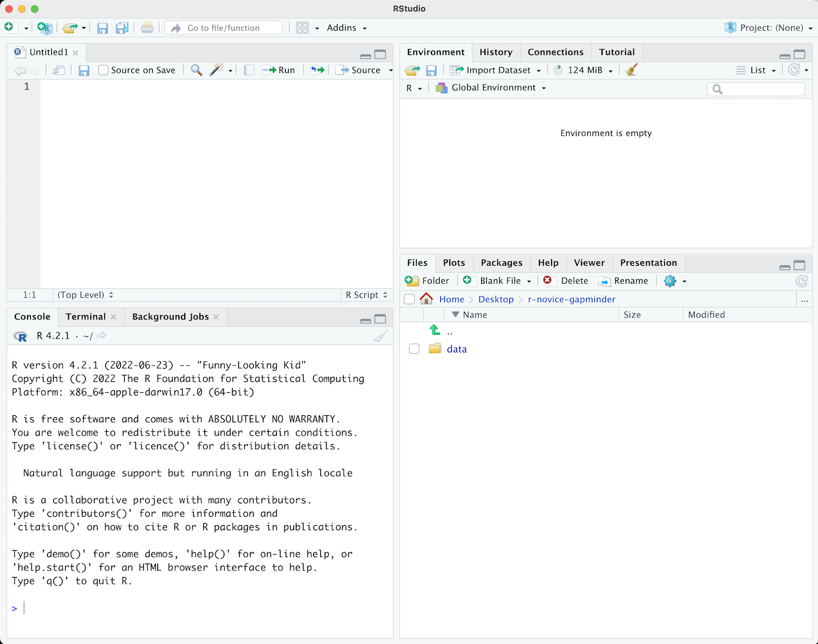This screenshot has height=644, width=818.
Task: Open the Project: (None) menu
Action: [769, 27]
